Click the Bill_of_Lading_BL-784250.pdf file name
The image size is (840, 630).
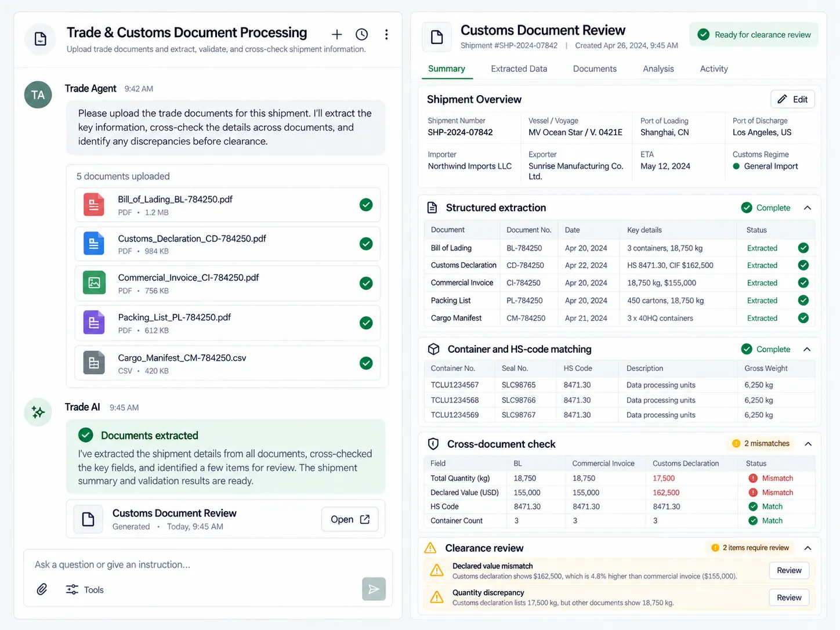[x=175, y=199]
